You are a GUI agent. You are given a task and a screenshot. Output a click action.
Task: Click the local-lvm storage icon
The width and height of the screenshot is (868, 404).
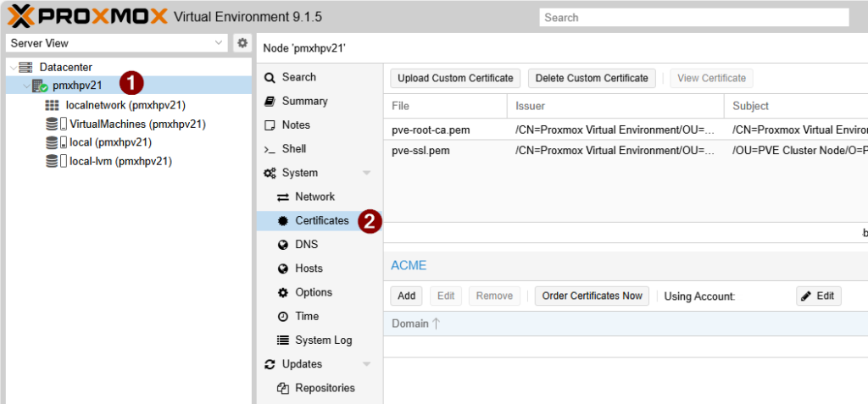56,161
